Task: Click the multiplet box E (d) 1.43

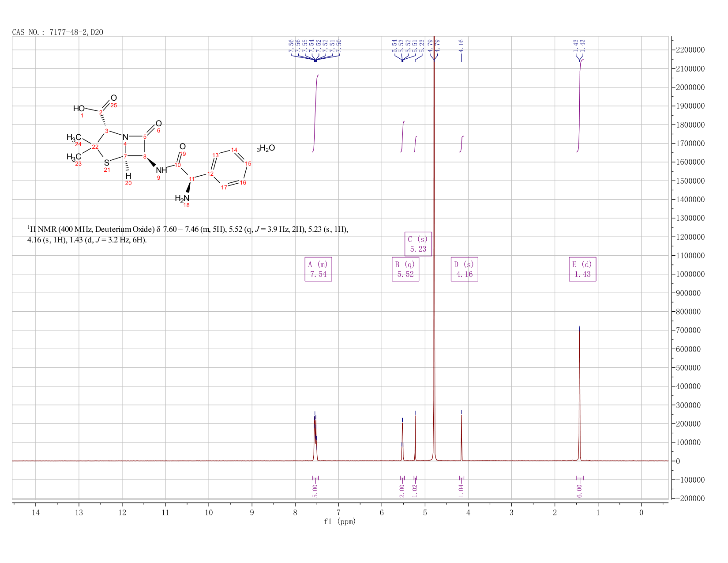Action: 582,269
